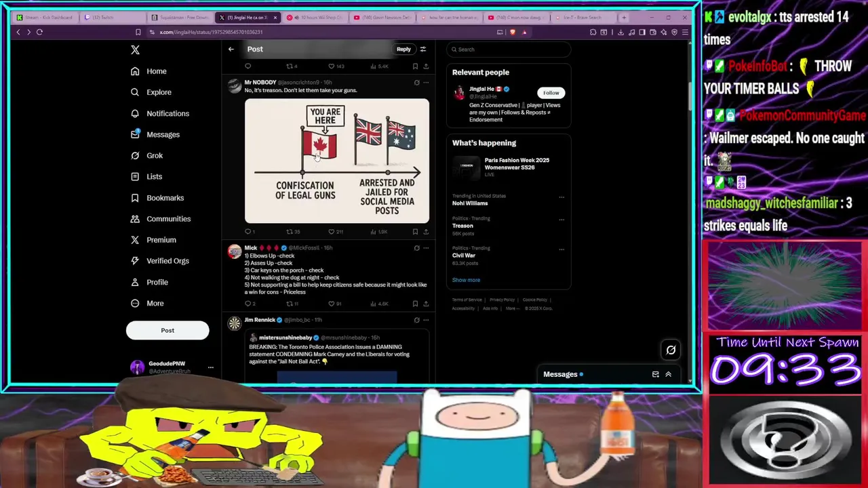Open Premium in the sidebar
Image resolution: width=868 pixels, height=488 pixels.
(x=153, y=240)
